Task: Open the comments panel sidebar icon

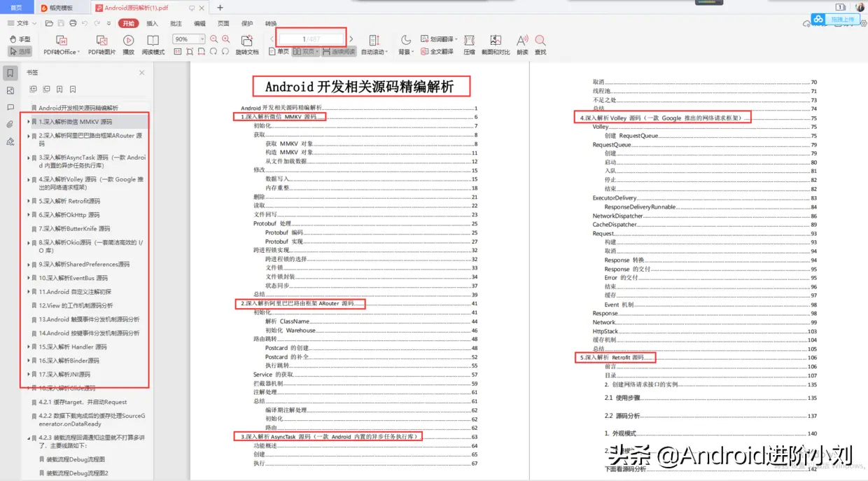Action: tap(10, 107)
